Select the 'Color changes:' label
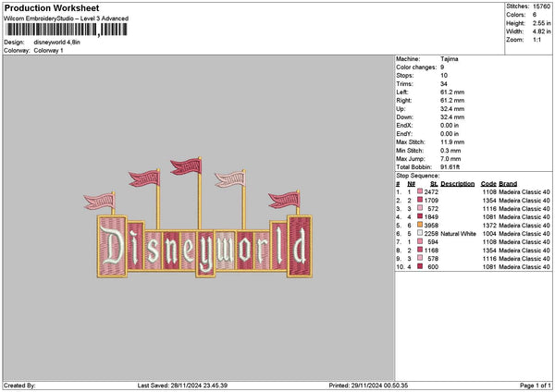This screenshot has height=392, width=555. click(x=416, y=67)
